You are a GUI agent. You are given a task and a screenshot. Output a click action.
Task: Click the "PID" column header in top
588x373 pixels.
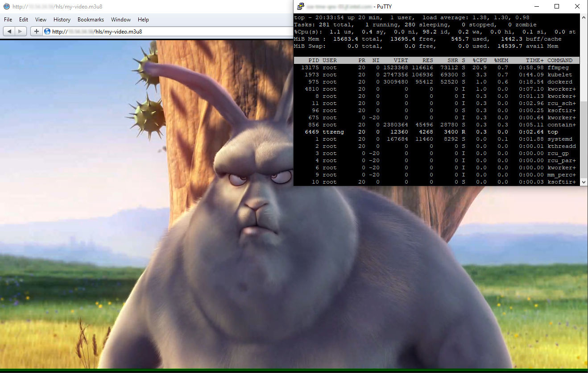pos(314,60)
